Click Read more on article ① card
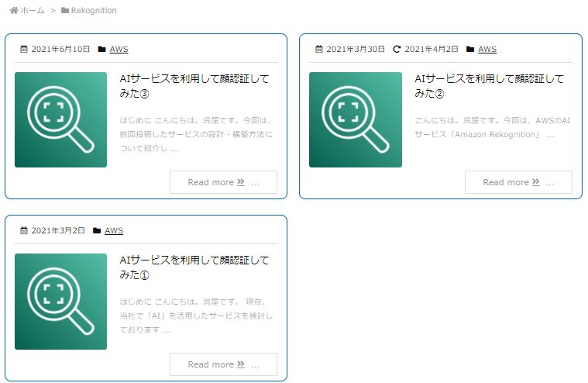The height and width of the screenshot is (383, 588). coord(223,364)
